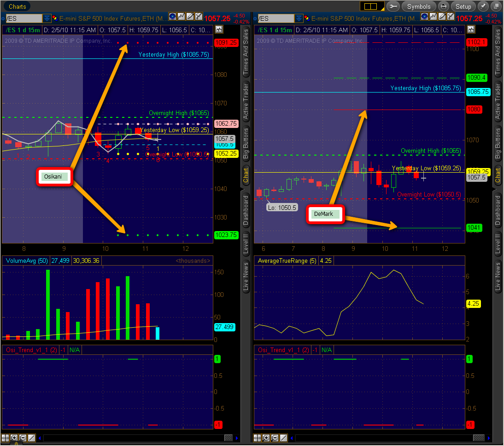Open the Live News side tab on right
Screen dimensions: 504x446
(498, 276)
